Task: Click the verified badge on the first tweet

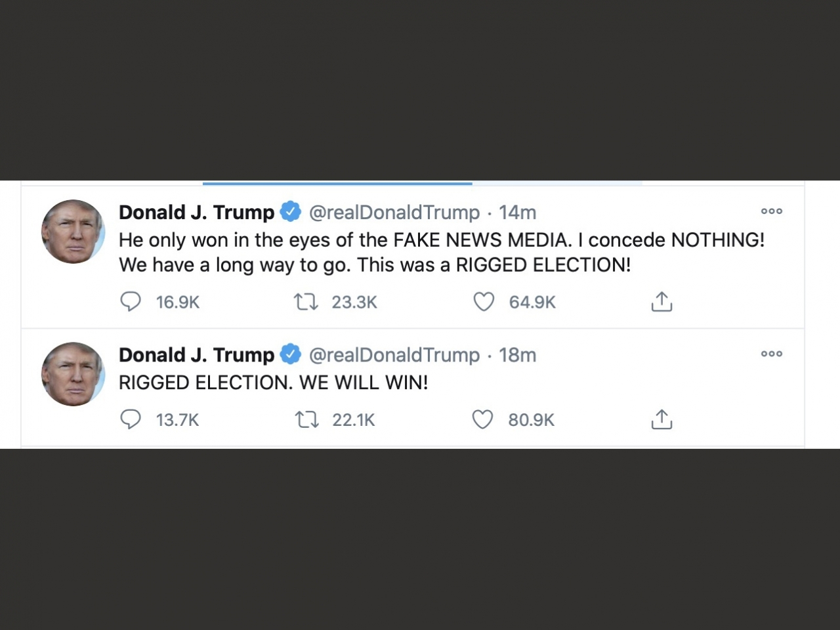Action: pyautogui.click(x=291, y=212)
